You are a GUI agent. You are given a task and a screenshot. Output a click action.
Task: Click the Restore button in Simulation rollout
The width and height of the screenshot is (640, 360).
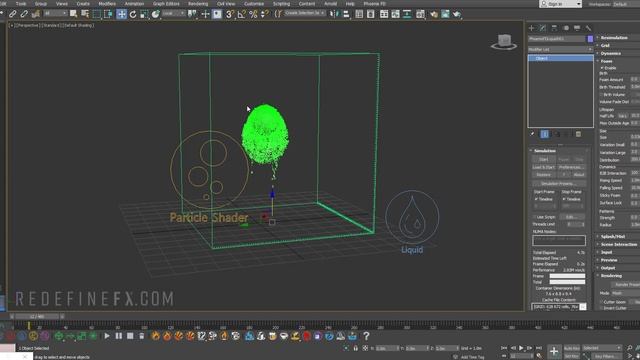[x=544, y=175]
